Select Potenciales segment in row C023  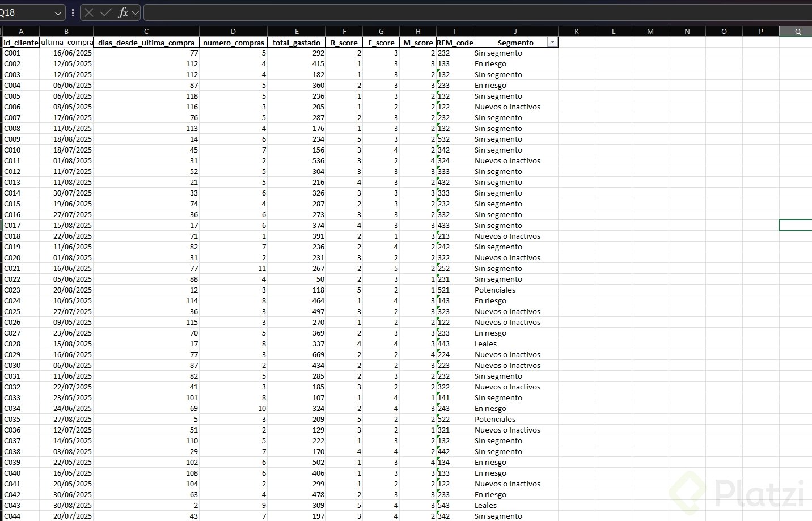[x=515, y=290]
